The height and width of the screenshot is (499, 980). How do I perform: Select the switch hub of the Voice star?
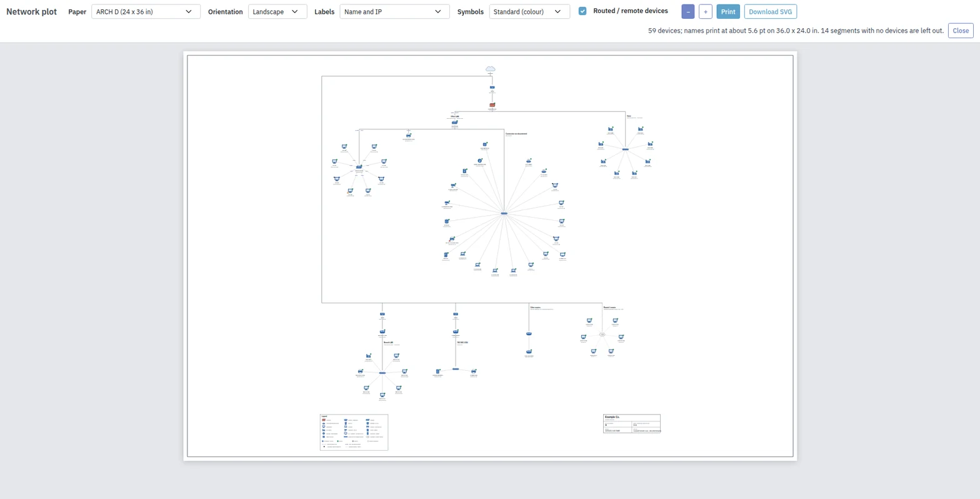point(625,149)
